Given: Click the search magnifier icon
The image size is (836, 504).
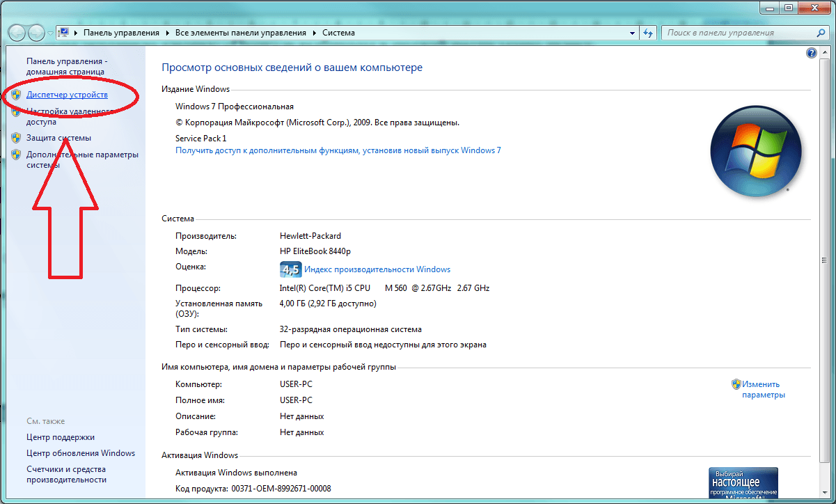Looking at the screenshot, I should 821,33.
